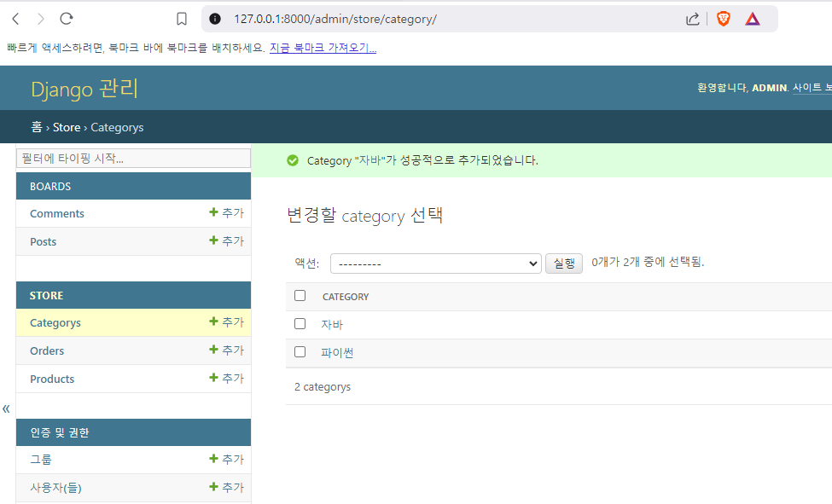Open Posts in the sidebar
Screen dimensions: 832x504
point(43,242)
